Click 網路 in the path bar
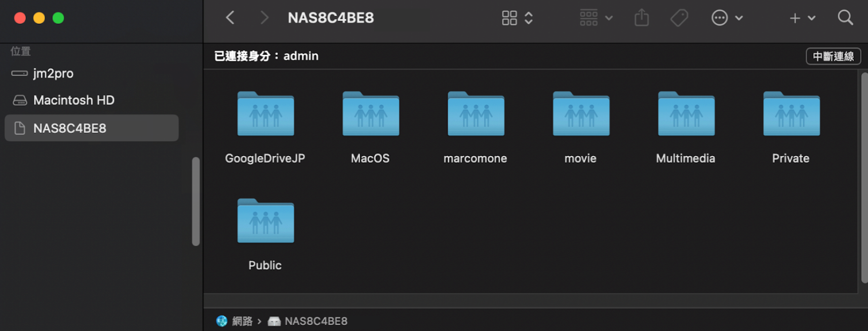The height and width of the screenshot is (331, 868). 242,321
